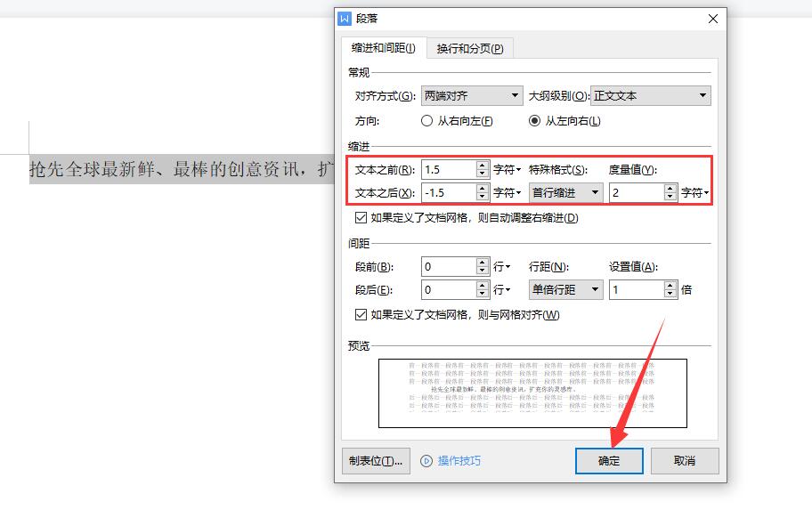Switch to the 换行和分页 tab
This screenshot has width=812, height=518.
470,48
